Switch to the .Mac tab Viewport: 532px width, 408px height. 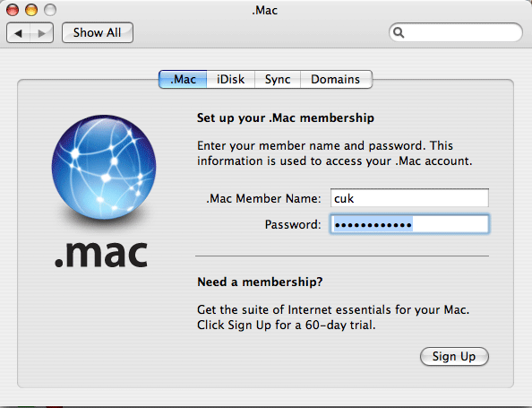[183, 79]
